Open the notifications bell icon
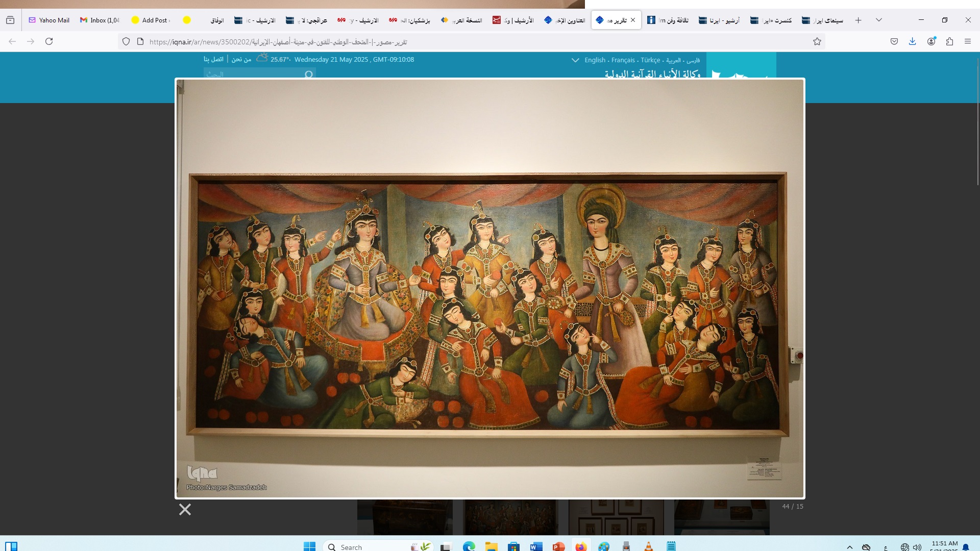This screenshot has height=551, width=980. [966, 547]
